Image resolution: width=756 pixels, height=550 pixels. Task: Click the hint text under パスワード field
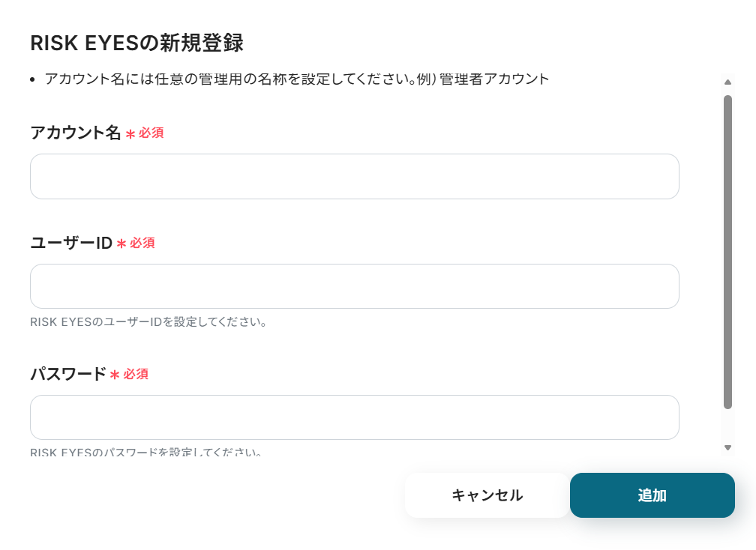point(145,453)
